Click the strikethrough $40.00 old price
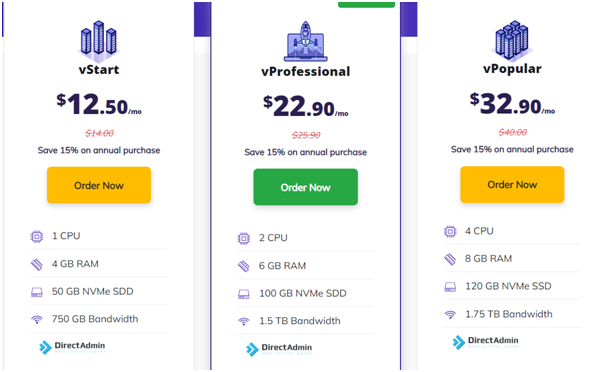 pos(512,132)
